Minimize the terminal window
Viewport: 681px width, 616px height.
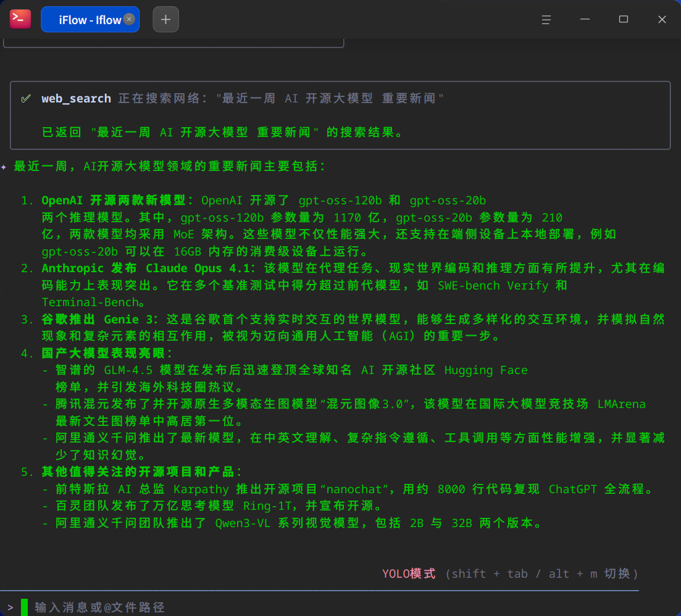click(585, 20)
